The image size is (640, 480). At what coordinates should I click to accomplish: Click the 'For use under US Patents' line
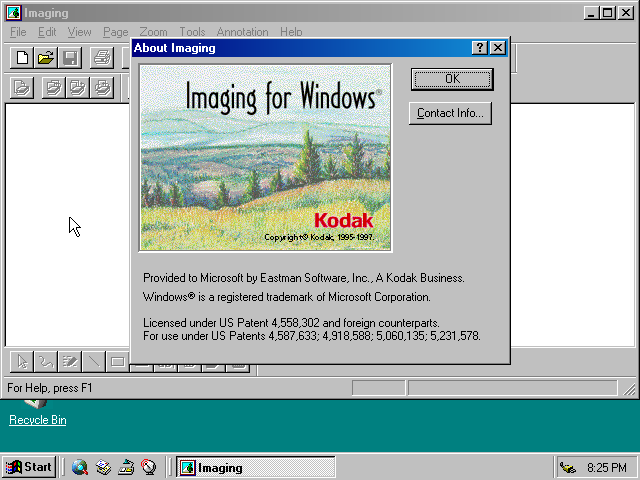[312, 336]
